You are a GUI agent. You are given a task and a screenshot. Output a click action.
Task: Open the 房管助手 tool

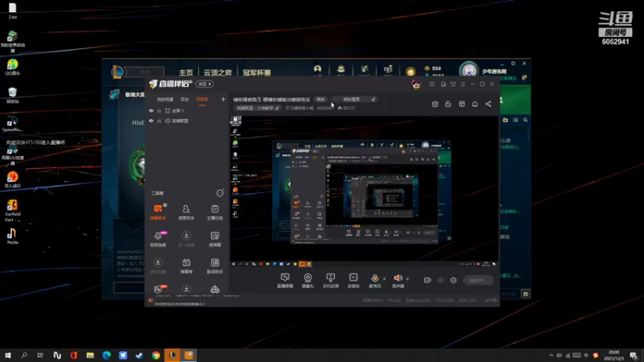point(186,212)
